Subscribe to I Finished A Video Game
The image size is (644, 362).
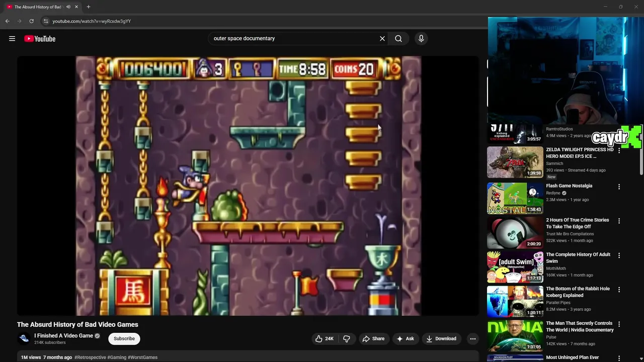[124, 339]
